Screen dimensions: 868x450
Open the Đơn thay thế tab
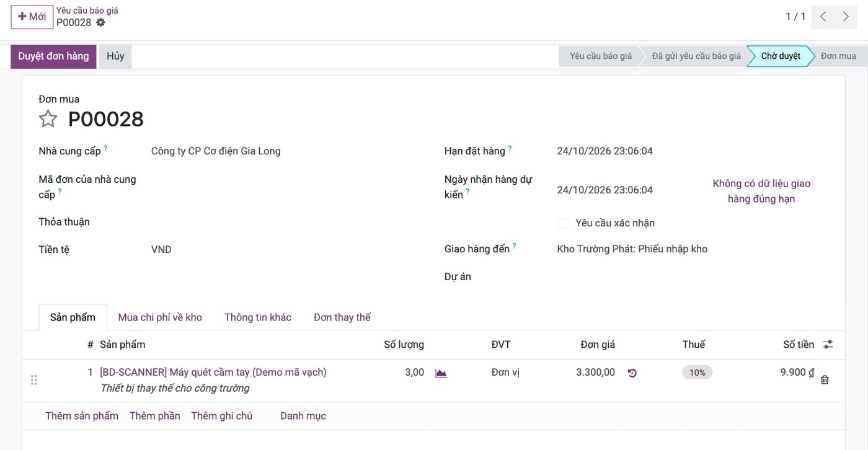pos(342,317)
